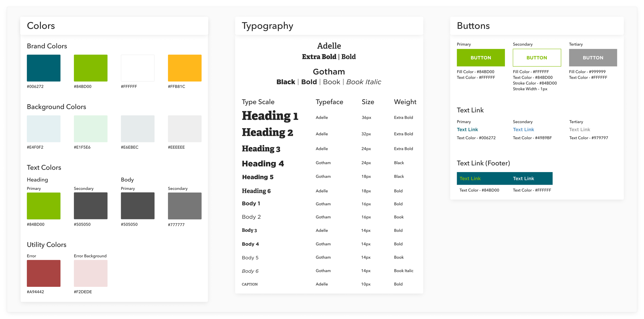Click the tertiary gray BUTTON
Viewport: 644px width, 319px height.
coord(593,58)
